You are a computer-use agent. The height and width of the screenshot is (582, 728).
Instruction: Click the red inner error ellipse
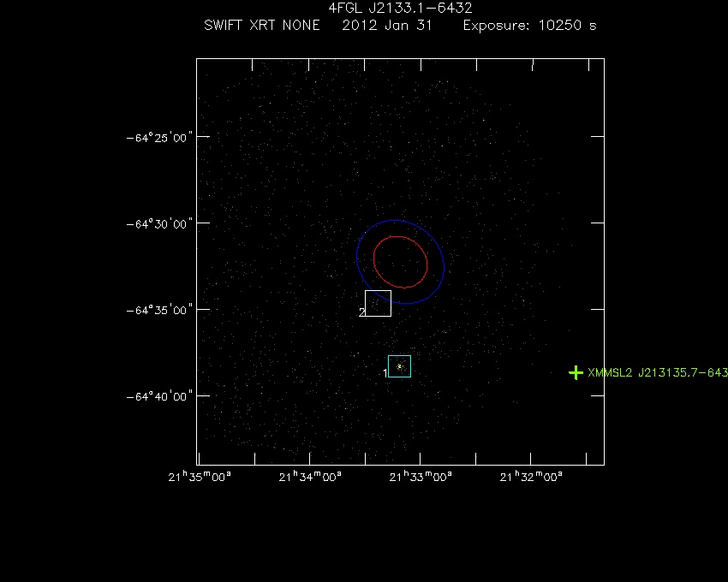tap(400, 262)
